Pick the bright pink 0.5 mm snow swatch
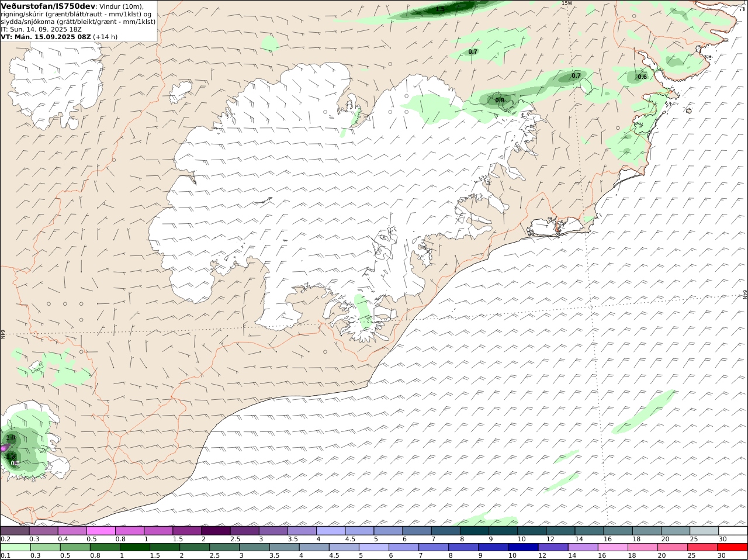 [x=101, y=531]
